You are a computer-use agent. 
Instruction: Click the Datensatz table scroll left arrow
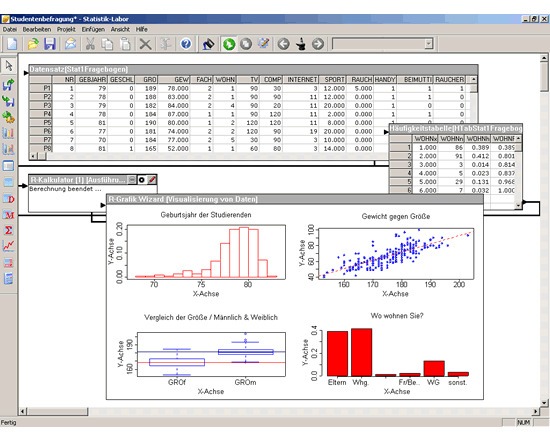point(33,156)
